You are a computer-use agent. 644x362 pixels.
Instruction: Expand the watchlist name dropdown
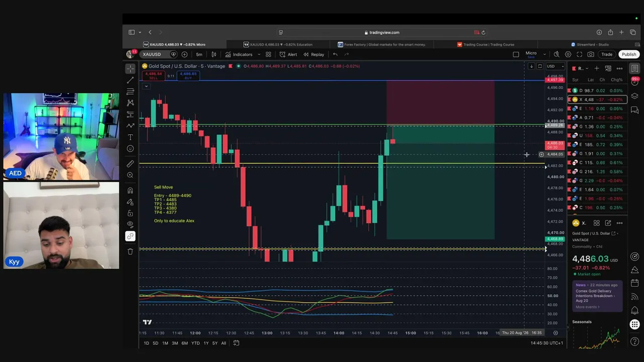582,68
